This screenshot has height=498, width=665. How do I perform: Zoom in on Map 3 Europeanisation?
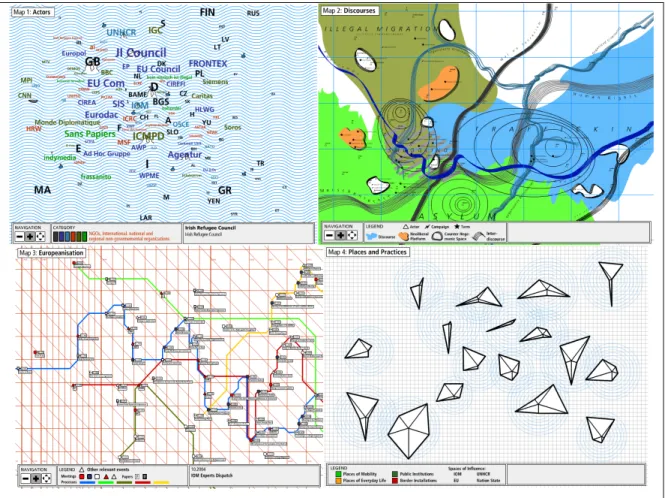tap(36, 478)
